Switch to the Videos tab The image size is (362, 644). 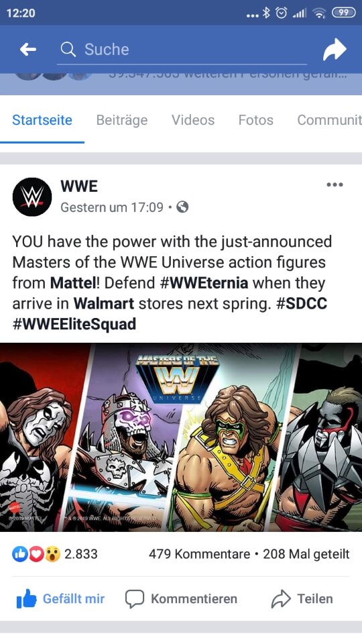[x=193, y=120]
